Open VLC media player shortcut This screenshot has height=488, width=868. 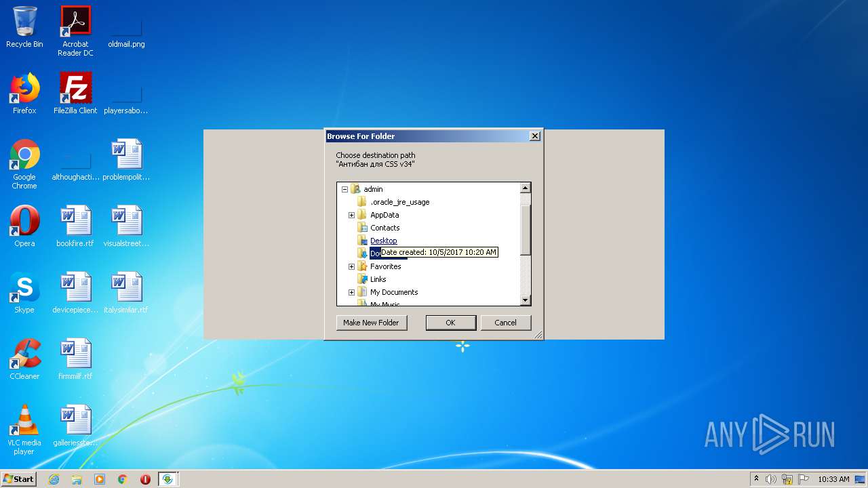[x=24, y=430]
